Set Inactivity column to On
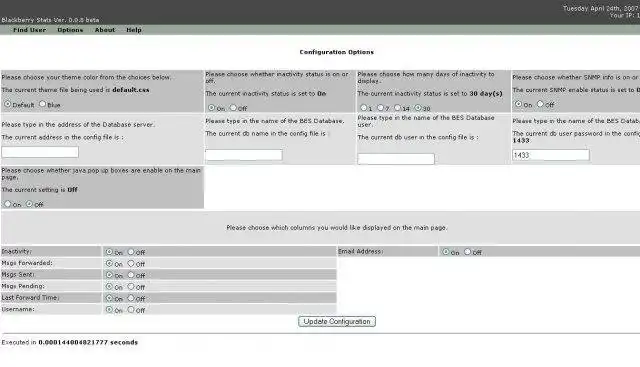Image resolution: width=640 pixels, height=367 pixels. tap(109, 252)
